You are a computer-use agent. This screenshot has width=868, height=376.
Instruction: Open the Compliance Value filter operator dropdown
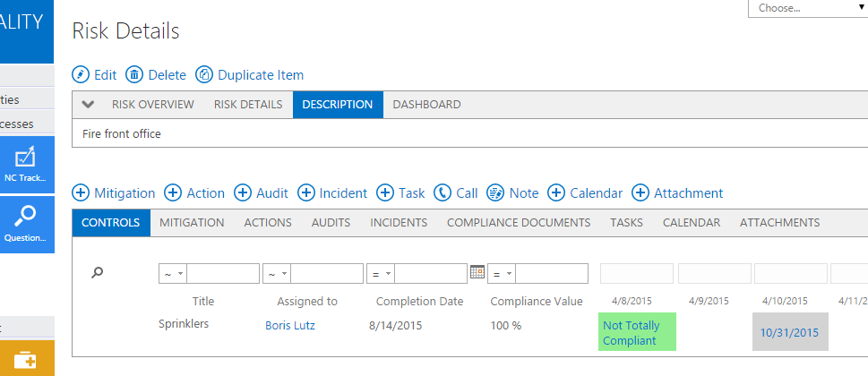point(502,274)
